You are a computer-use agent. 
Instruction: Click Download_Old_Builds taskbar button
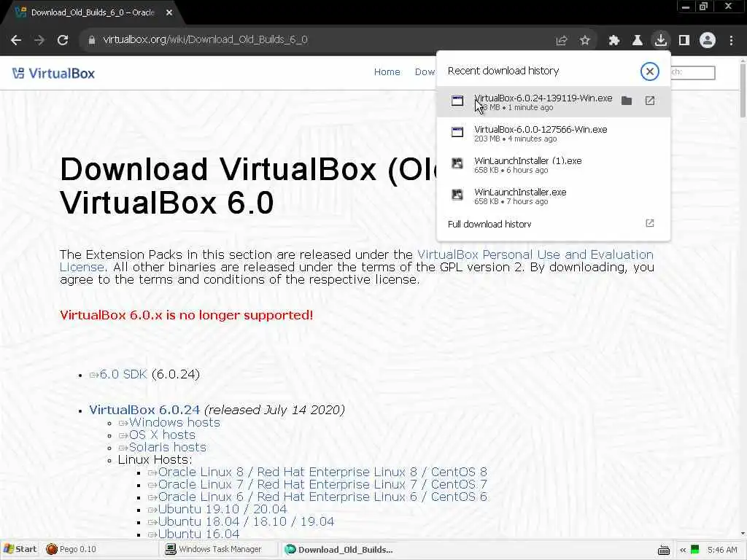click(339, 550)
